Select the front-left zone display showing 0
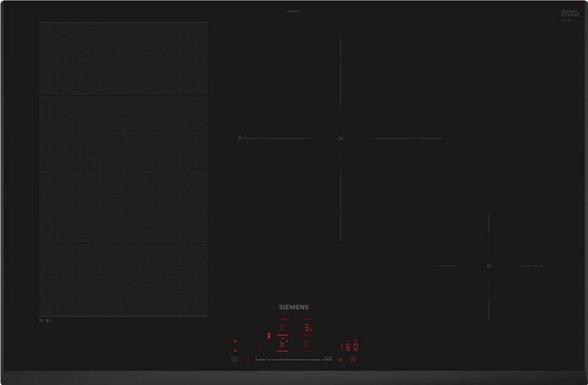588x385 pixels. [x=282, y=327]
